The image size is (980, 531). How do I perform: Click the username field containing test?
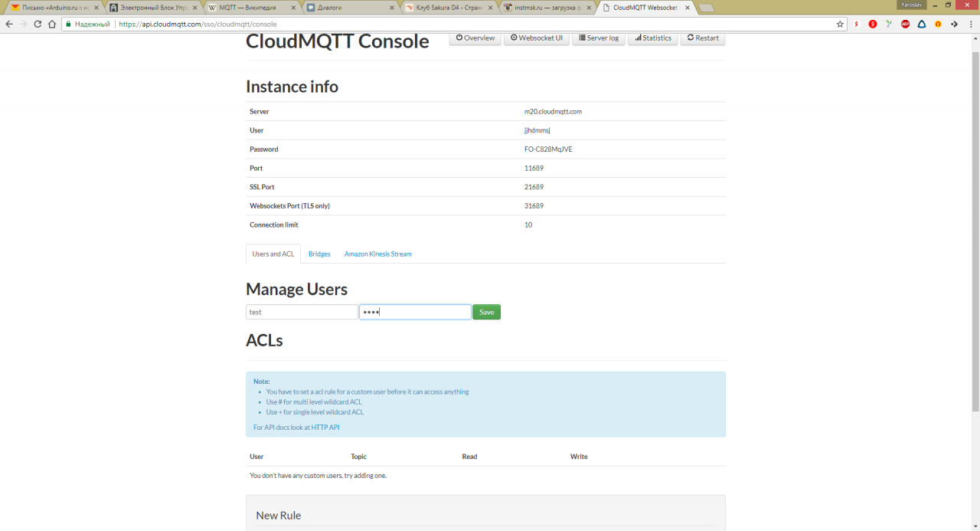302,312
